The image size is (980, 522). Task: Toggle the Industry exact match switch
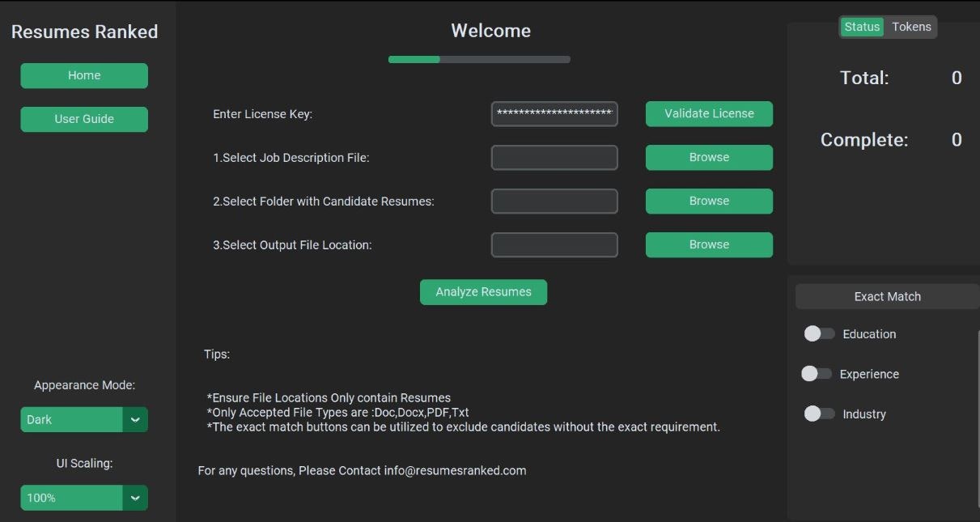(x=819, y=414)
